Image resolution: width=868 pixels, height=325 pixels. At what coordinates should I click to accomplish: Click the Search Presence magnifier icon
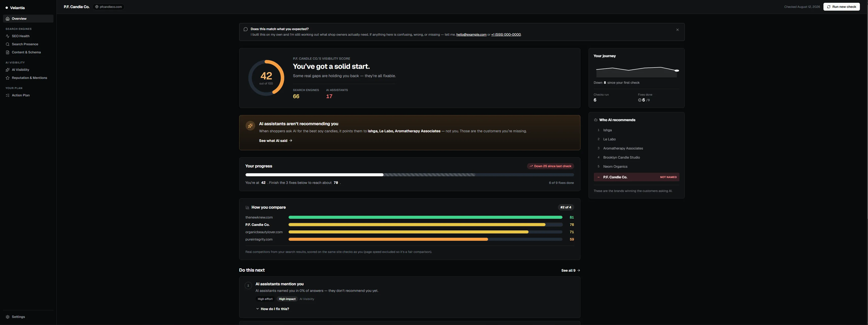tap(7, 44)
